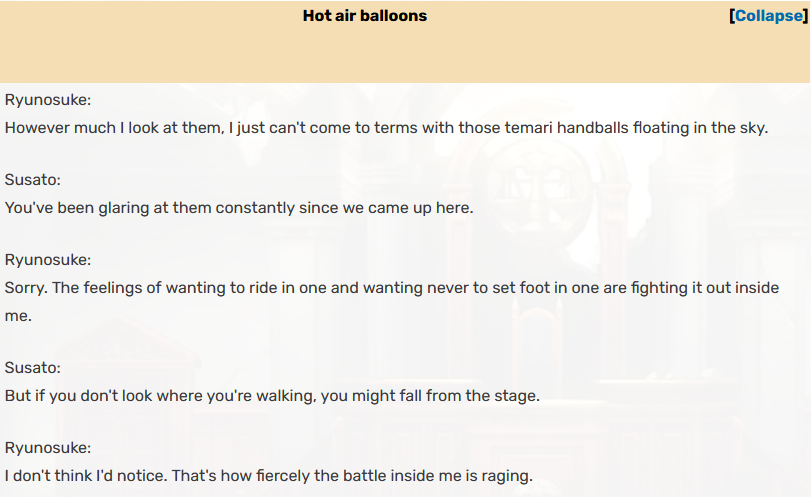Screen dimensions: 811x497
Task: Click the phrase 'I don't think I'd notice'
Action: (86, 476)
